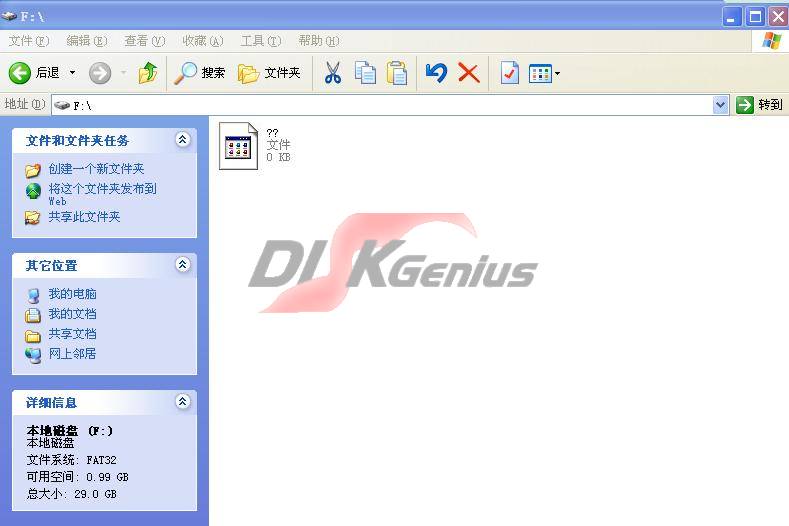Close the F:\ window

(778, 17)
